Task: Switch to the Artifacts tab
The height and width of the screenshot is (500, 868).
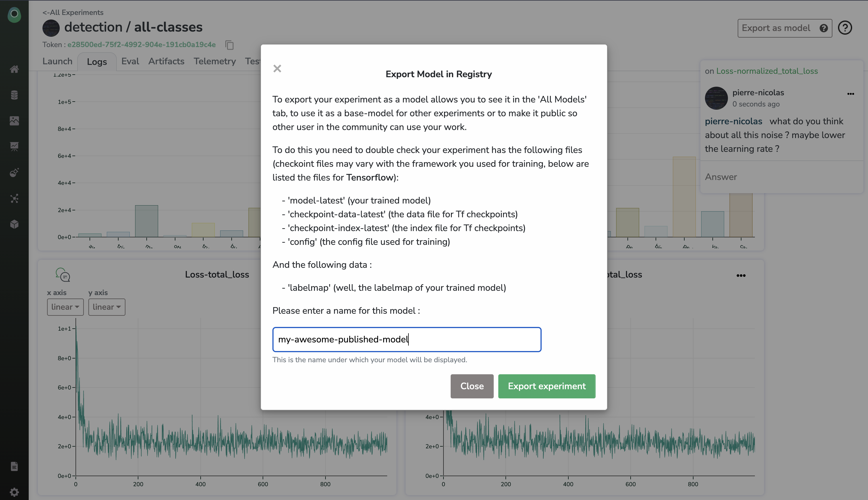Action: (166, 61)
